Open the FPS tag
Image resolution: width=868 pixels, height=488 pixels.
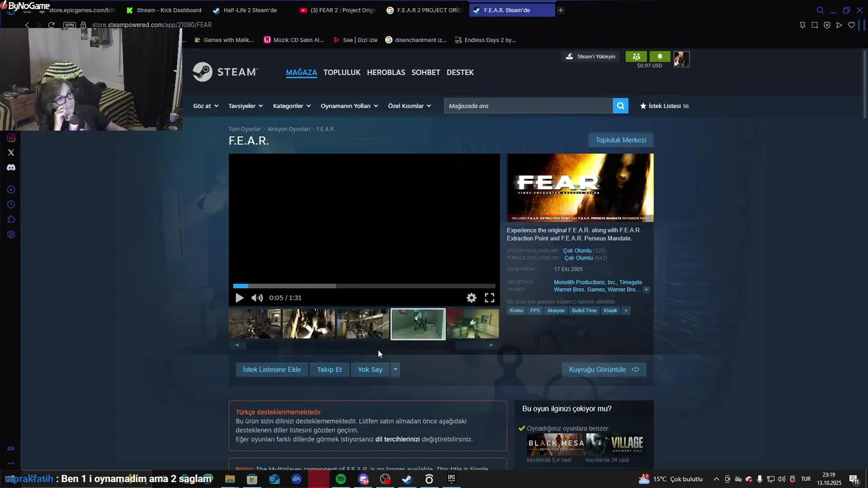535,310
